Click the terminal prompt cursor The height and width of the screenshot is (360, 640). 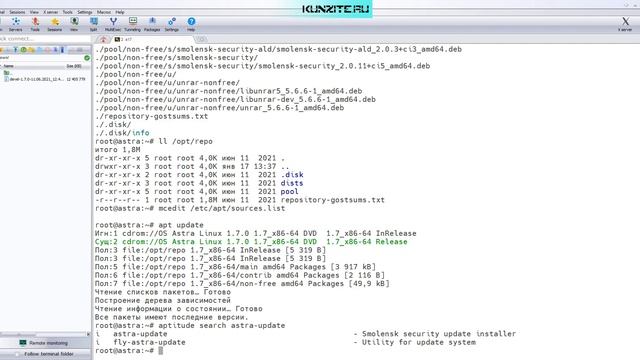pos(160,351)
